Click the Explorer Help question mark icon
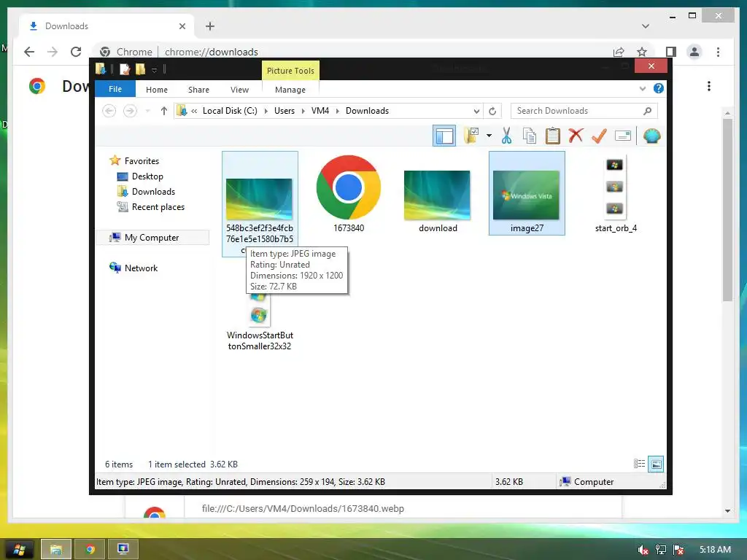 pyautogui.click(x=659, y=88)
